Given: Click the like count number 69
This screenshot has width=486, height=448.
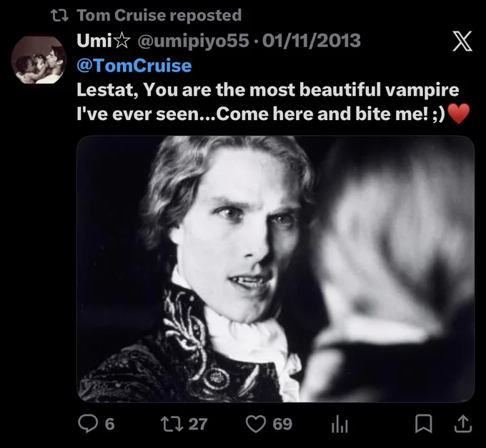Looking at the screenshot, I should click(282, 424).
